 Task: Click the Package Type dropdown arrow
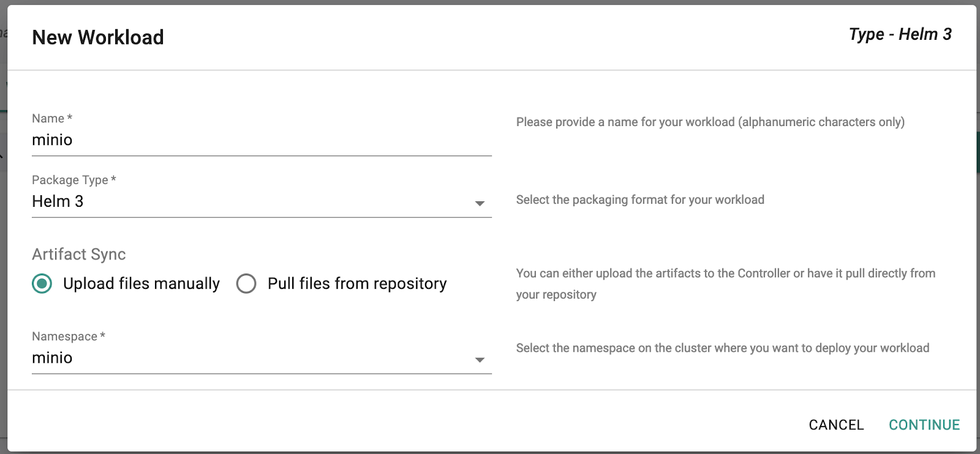pyautogui.click(x=480, y=203)
